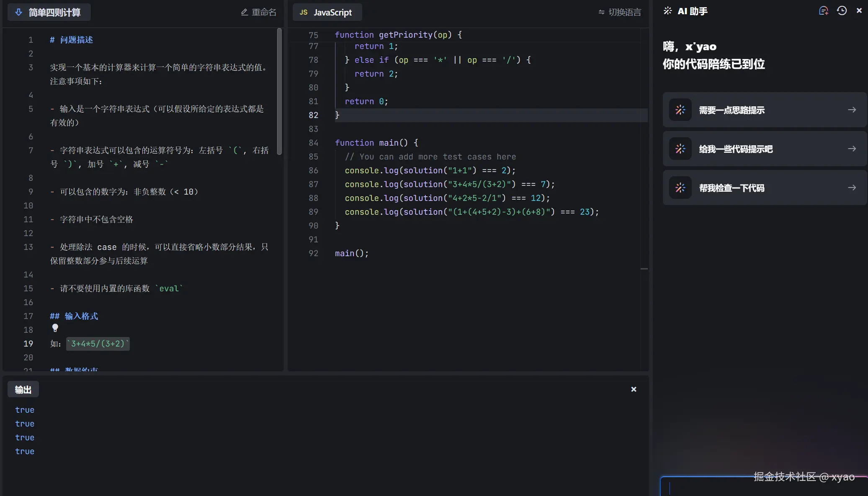The height and width of the screenshot is (496, 868).
Task: Click the 给我一些代码提示吧 sparkle icon
Action: click(680, 149)
